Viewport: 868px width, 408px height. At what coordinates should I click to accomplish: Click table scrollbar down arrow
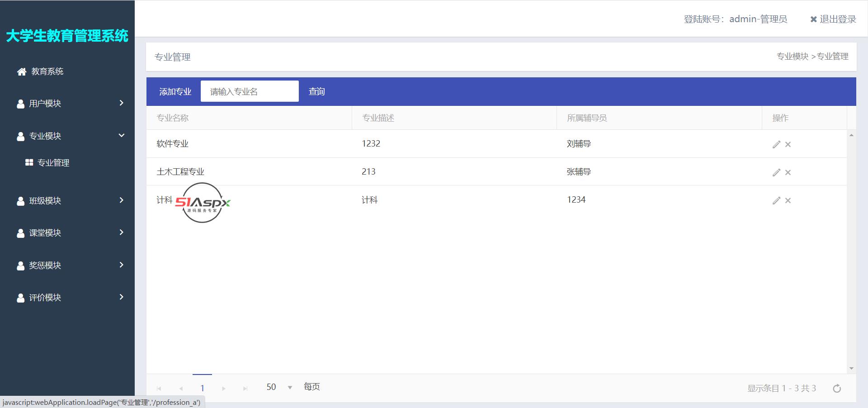[x=851, y=369]
